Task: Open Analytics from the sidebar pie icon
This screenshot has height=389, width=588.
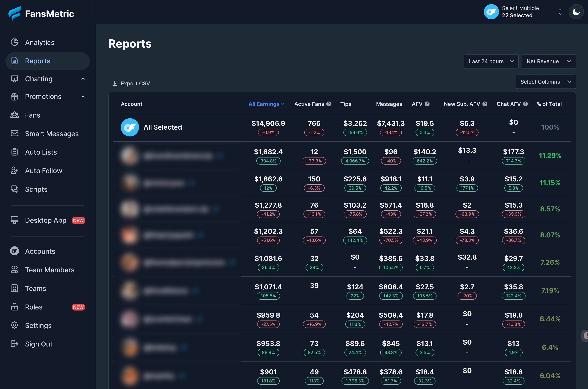Action: pos(15,42)
